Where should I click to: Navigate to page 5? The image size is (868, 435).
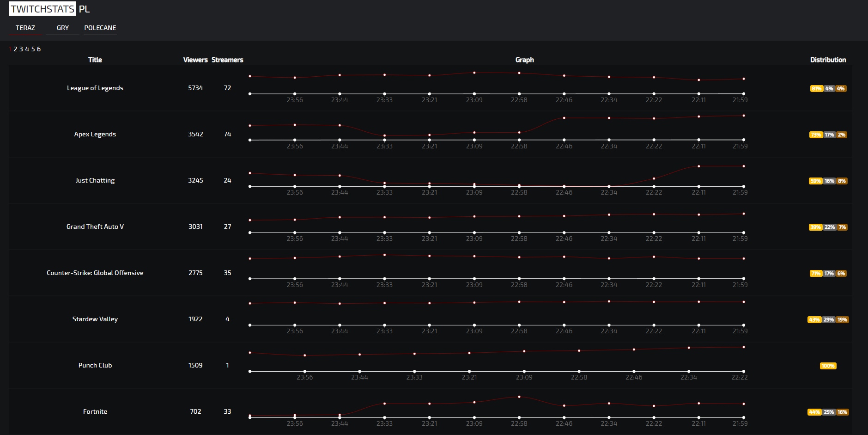(x=33, y=49)
